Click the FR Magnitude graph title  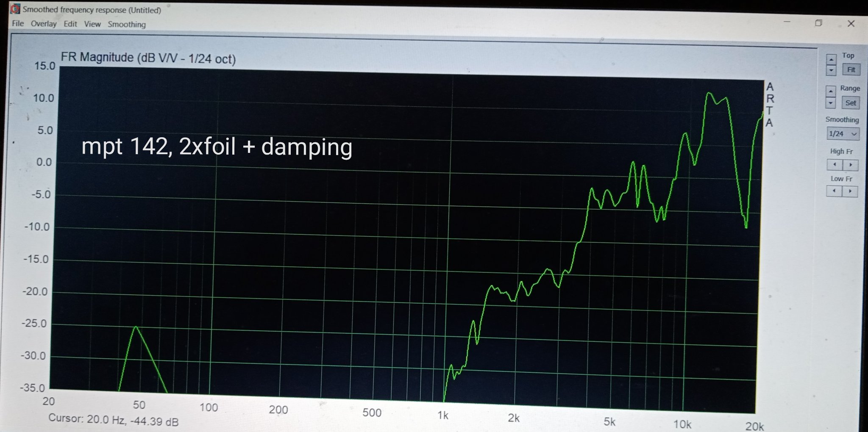tap(148, 58)
